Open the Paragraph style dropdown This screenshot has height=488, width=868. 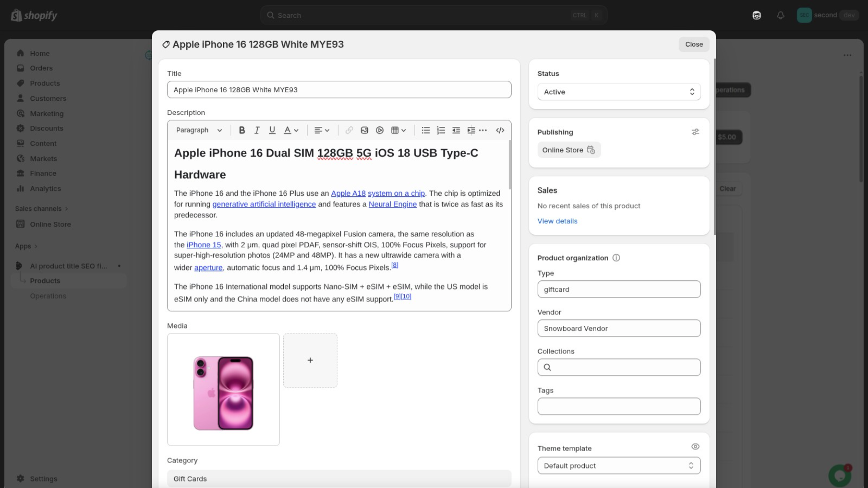[x=199, y=130]
